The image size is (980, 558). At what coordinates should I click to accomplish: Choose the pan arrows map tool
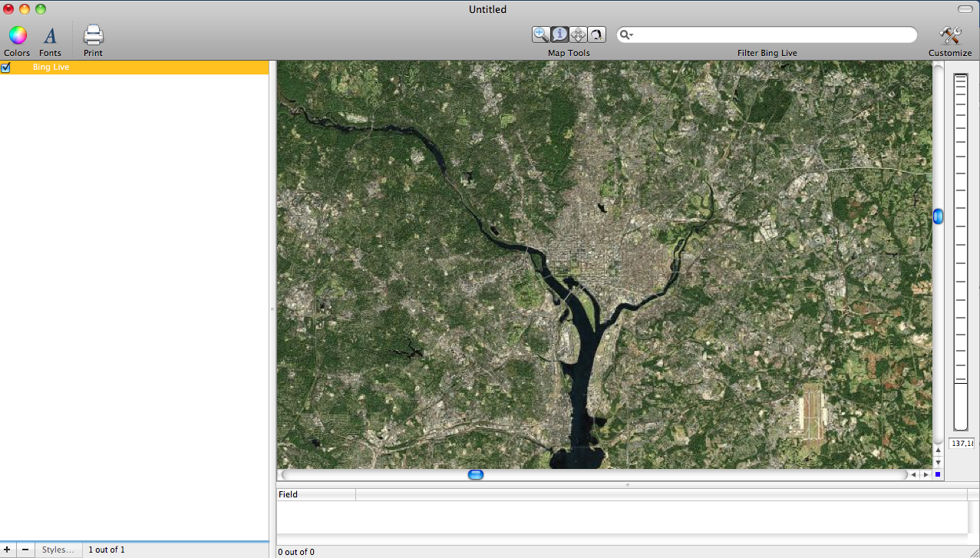(x=578, y=35)
